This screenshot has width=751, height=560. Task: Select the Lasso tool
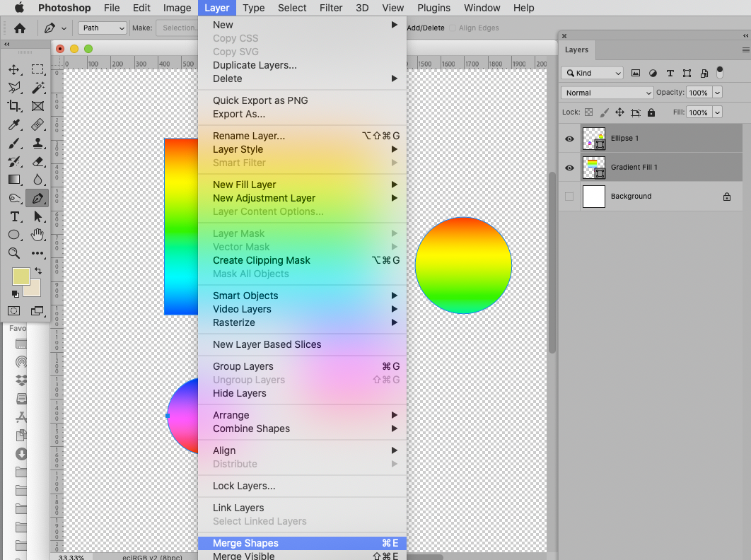tap(13, 88)
